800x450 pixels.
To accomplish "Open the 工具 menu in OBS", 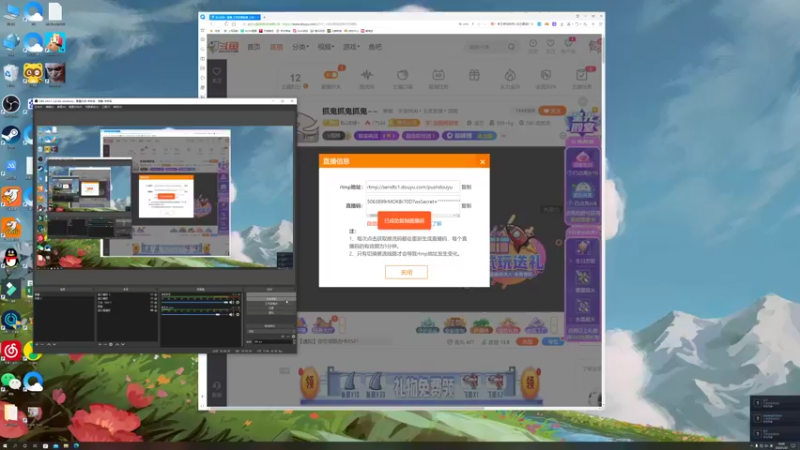I will coord(106,107).
